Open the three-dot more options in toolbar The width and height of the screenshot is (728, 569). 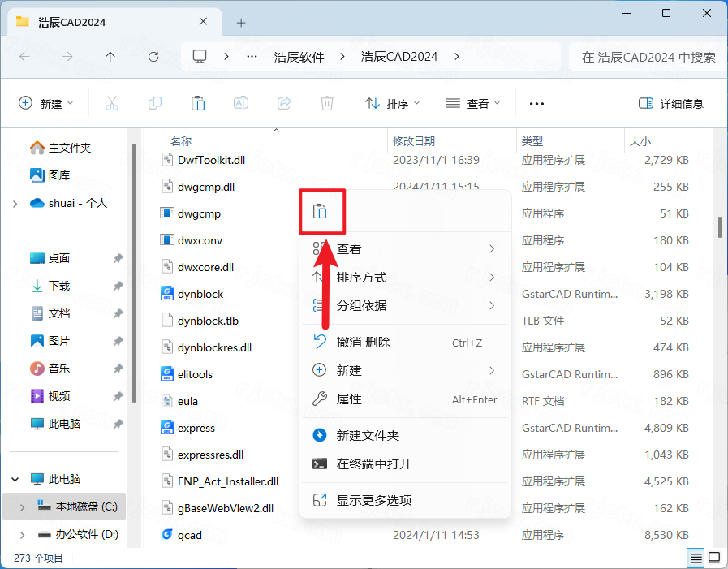tap(536, 103)
